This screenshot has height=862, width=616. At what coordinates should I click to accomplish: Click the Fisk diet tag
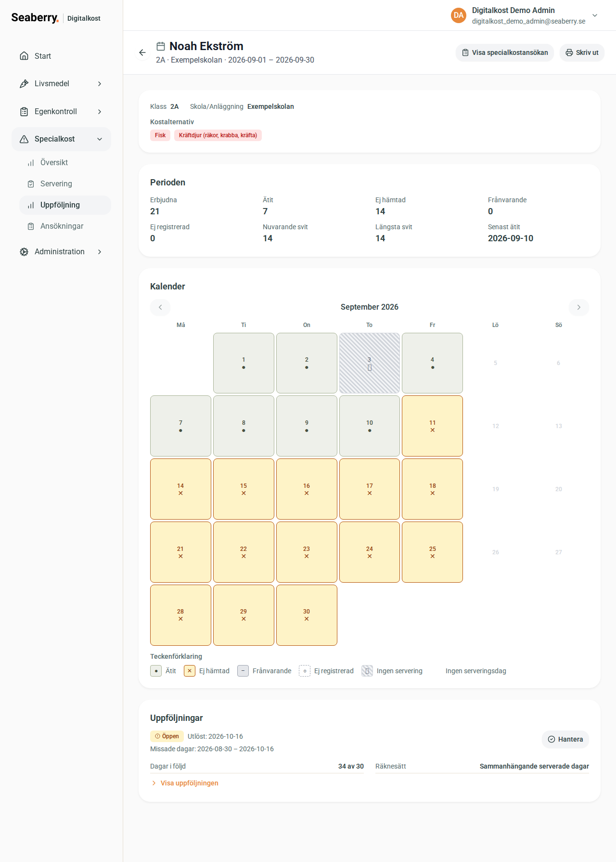[160, 135]
